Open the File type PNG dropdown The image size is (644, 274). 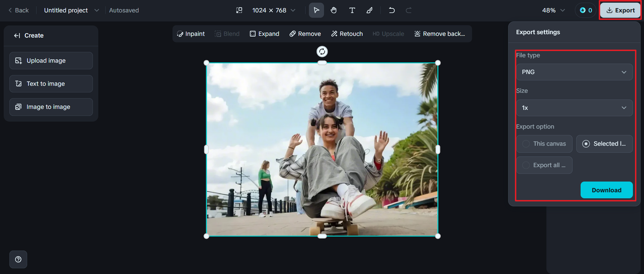pyautogui.click(x=574, y=72)
